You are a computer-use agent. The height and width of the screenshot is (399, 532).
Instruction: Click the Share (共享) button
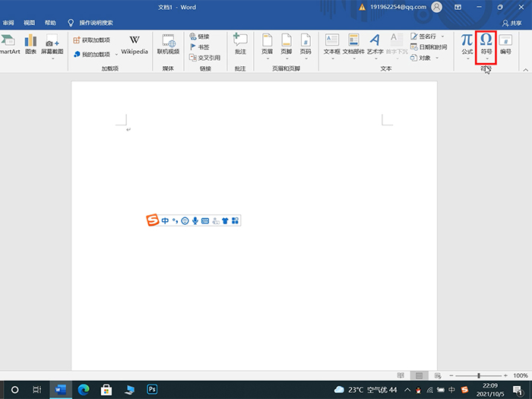pos(512,23)
